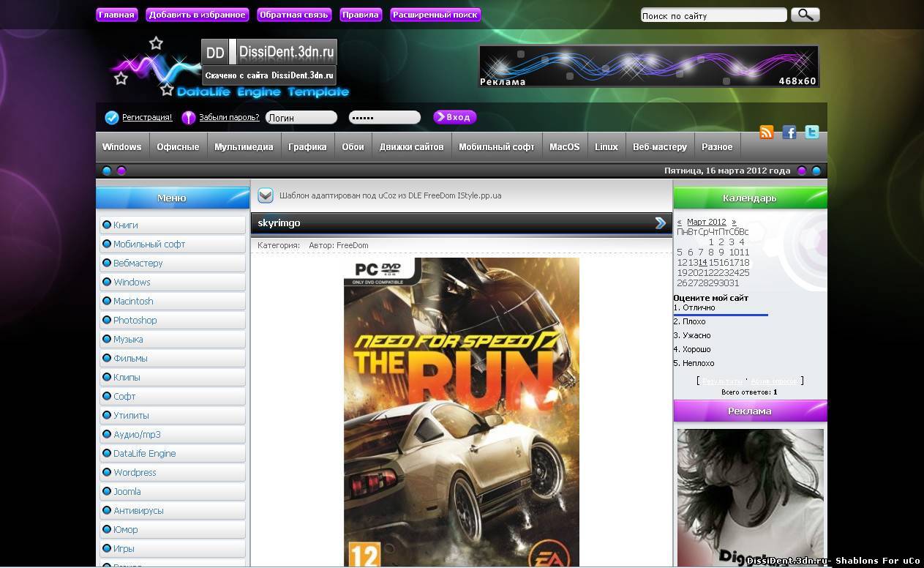Click the forgot password key icon

[188, 117]
